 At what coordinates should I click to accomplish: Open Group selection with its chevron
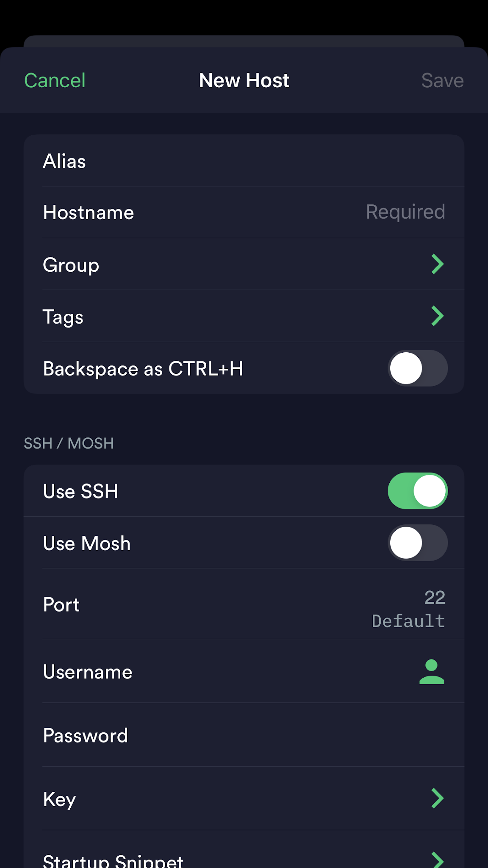click(x=437, y=264)
